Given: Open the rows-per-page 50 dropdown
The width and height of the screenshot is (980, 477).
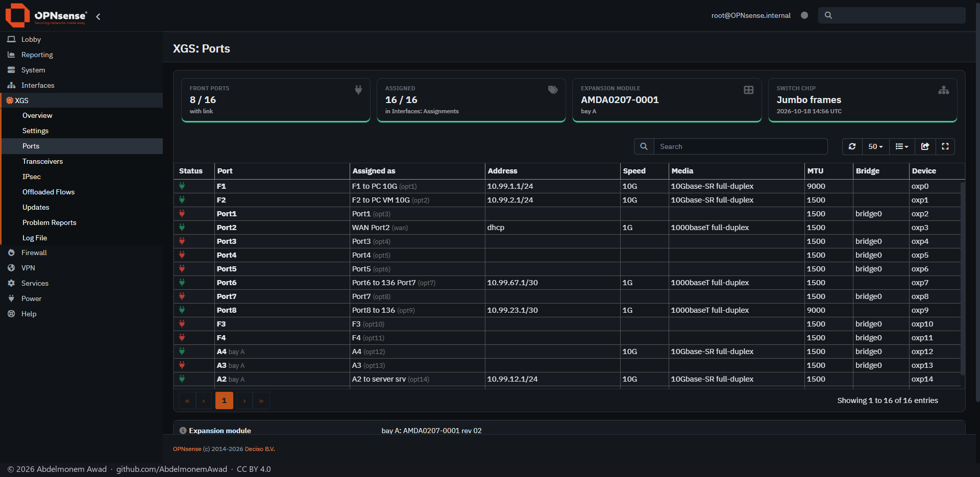Looking at the screenshot, I should pyautogui.click(x=875, y=146).
